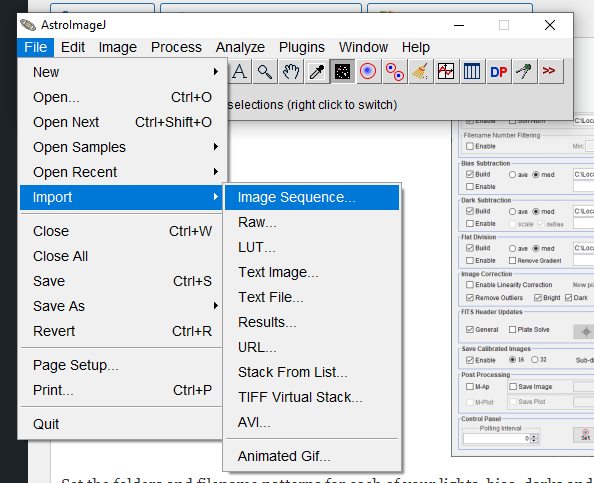Toggle Filename Number Filtering Enable checkbox
594x483 pixels.
(470, 146)
